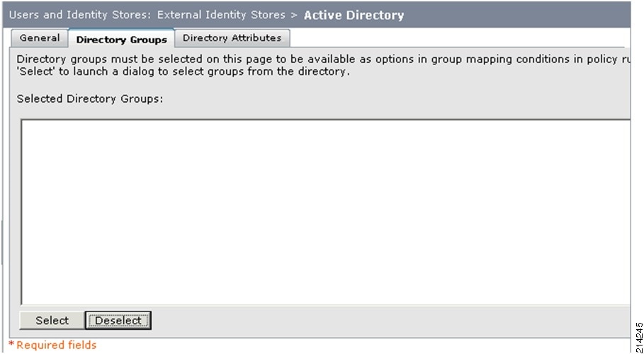
Task: Click the red asterisk beside Required fields
Action: [x=11, y=344]
